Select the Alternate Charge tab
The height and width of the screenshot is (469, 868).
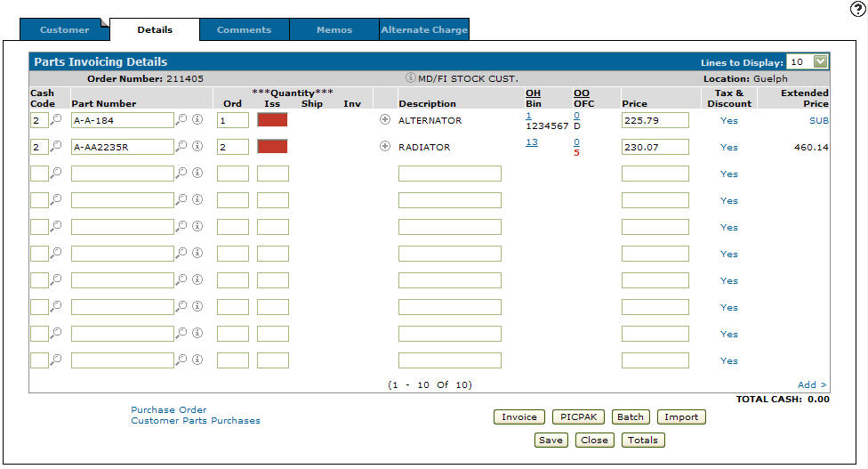click(424, 30)
